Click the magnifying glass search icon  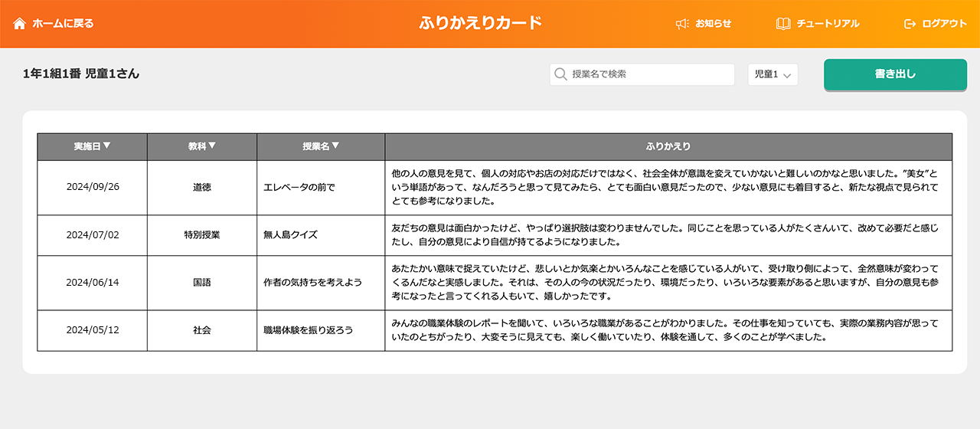coord(560,74)
